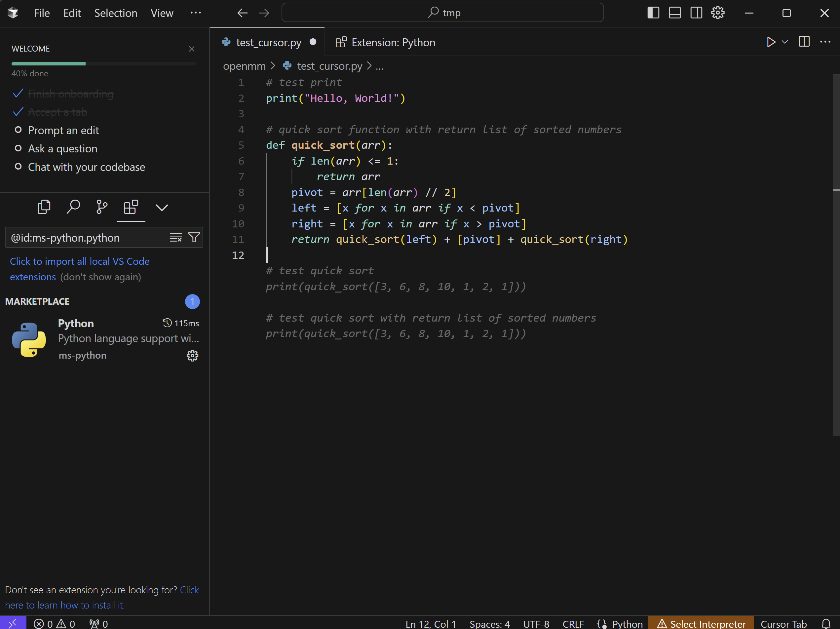Close the Welcome onboarding panel
The height and width of the screenshot is (629, 840).
click(191, 49)
